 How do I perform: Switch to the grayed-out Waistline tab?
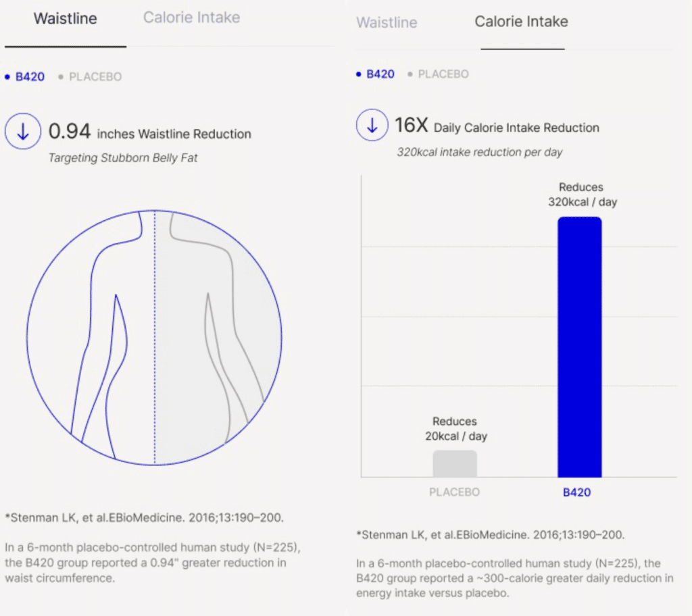pyautogui.click(x=387, y=22)
